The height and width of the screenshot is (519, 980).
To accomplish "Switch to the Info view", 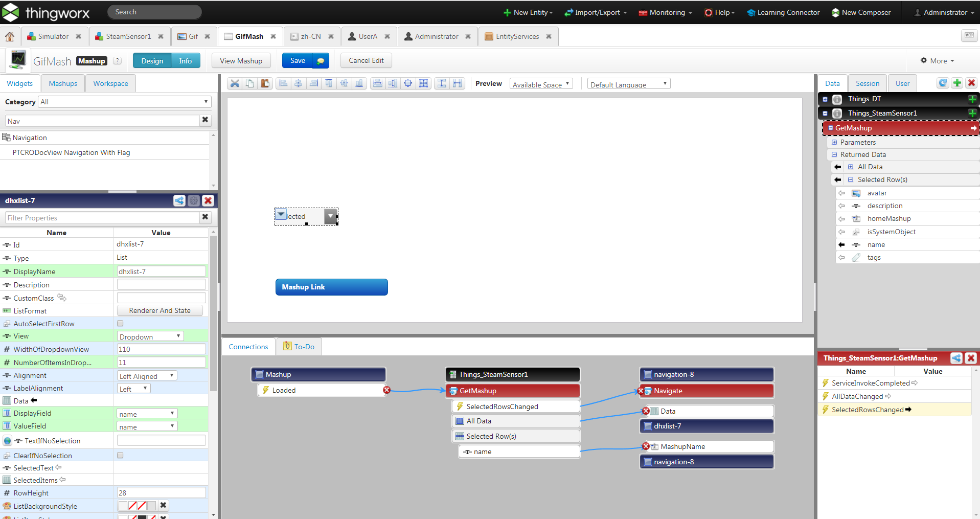I will 186,61.
